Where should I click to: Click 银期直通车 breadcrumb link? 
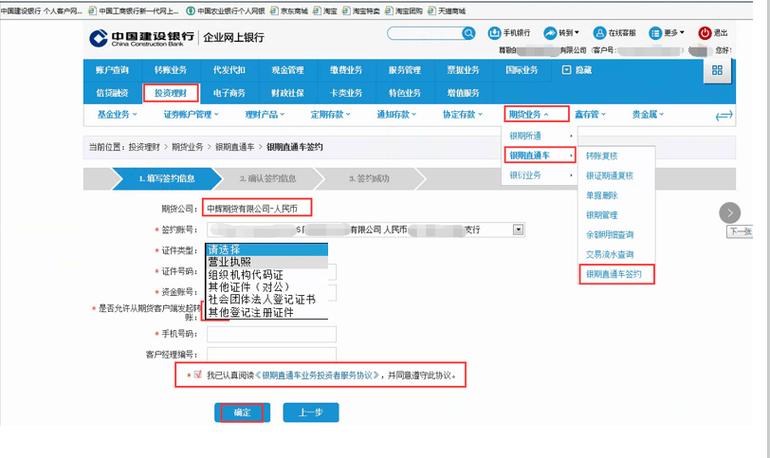pyautogui.click(x=235, y=147)
